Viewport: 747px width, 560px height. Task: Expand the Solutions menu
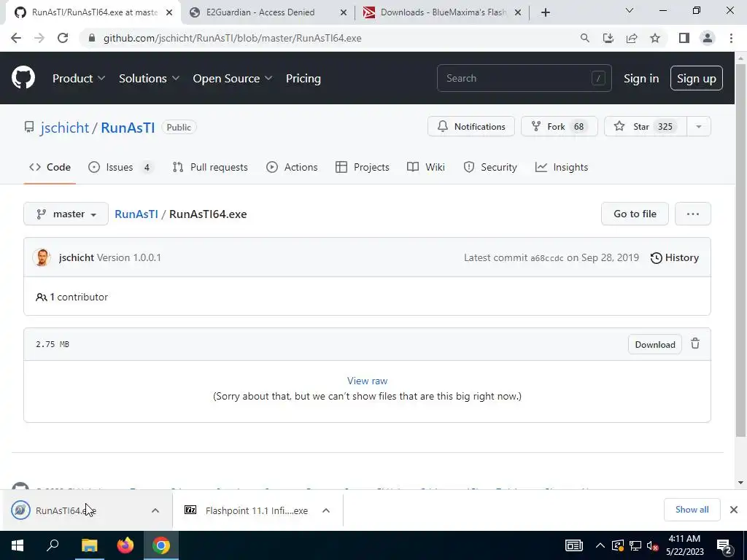(x=149, y=78)
